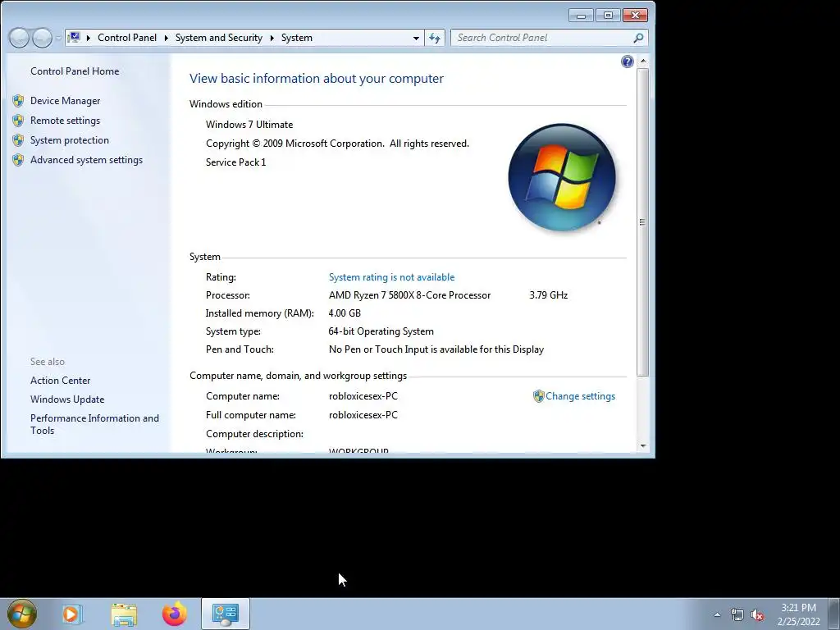Click the scrollbar down arrow
840x630 pixels.
click(643, 445)
